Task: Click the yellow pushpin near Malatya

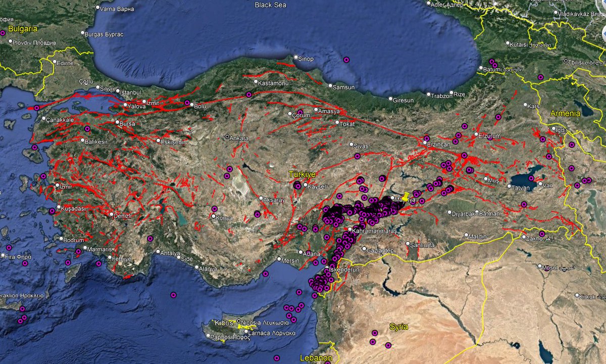Action: [405, 196]
